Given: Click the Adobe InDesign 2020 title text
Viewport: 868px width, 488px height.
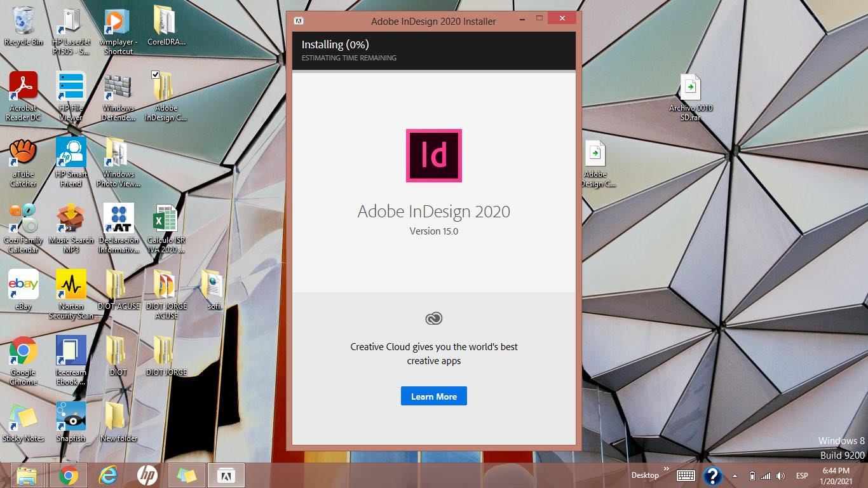Looking at the screenshot, I should pos(434,211).
